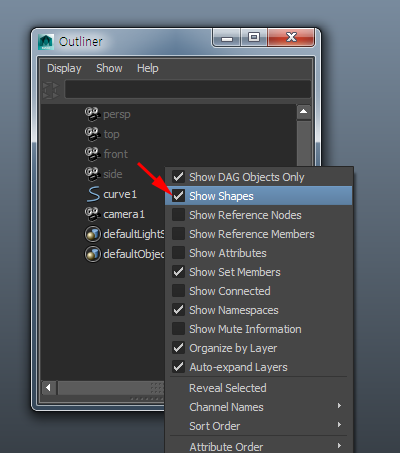Click the top camera icon

pos(92,134)
